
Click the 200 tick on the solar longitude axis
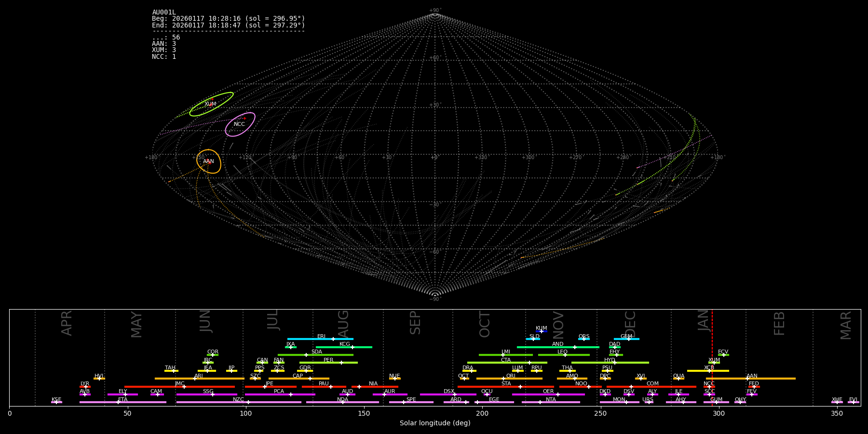pos(482,413)
